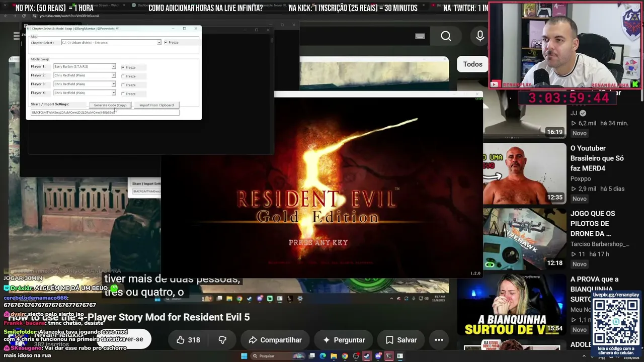Image resolution: width=644 pixels, height=362 pixels.
Task: Open the 15:54 Bianquinha video thumbnail
Action: point(512,304)
